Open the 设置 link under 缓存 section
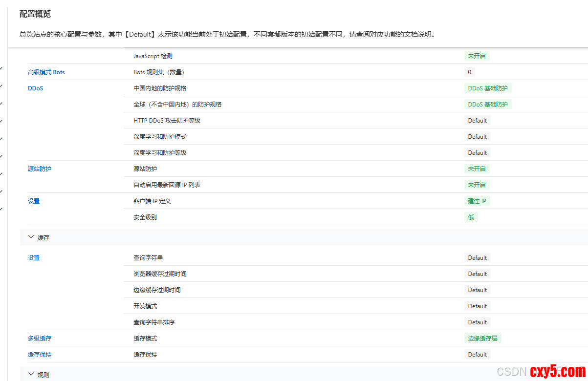Viewport: 588px width, 381px height. pos(34,258)
